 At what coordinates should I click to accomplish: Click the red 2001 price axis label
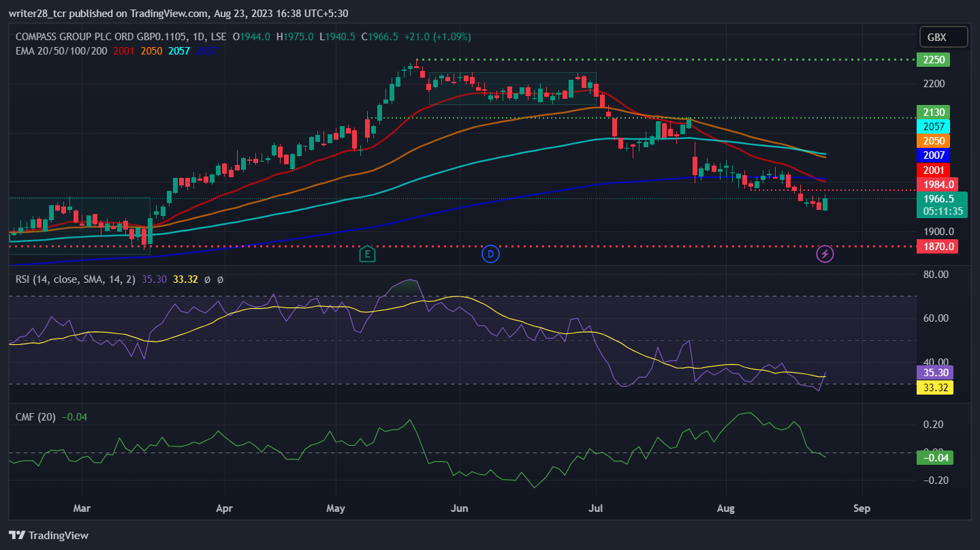click(933, 170)
